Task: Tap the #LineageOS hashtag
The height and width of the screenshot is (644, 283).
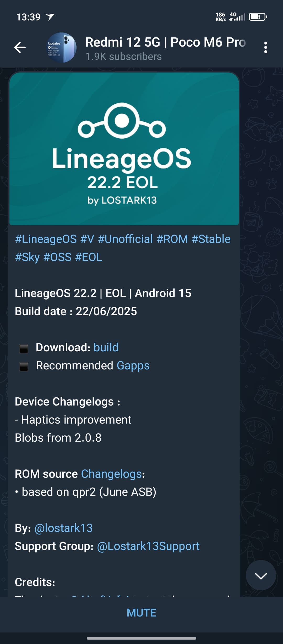Action: click(x=46, y=239)
